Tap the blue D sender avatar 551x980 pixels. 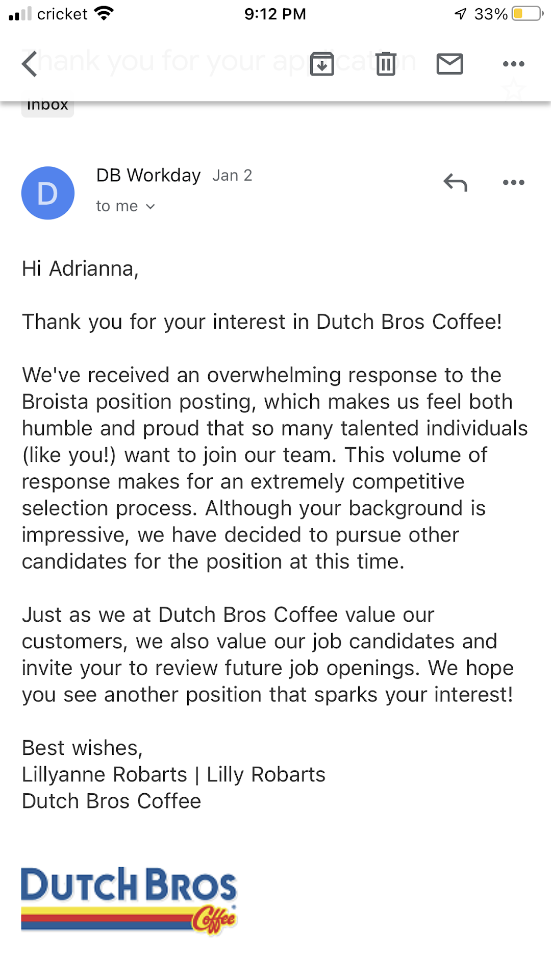coord(48,193)
